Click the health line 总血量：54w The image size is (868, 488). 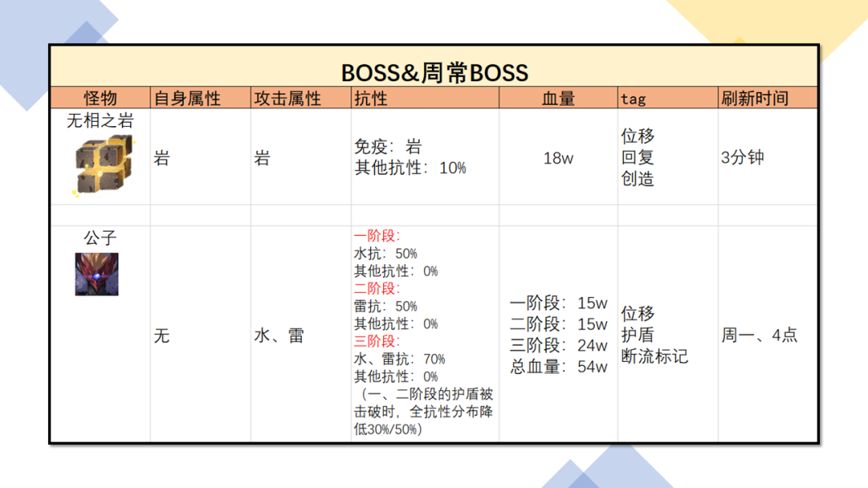pyautogui.click(x=559, y=366)
